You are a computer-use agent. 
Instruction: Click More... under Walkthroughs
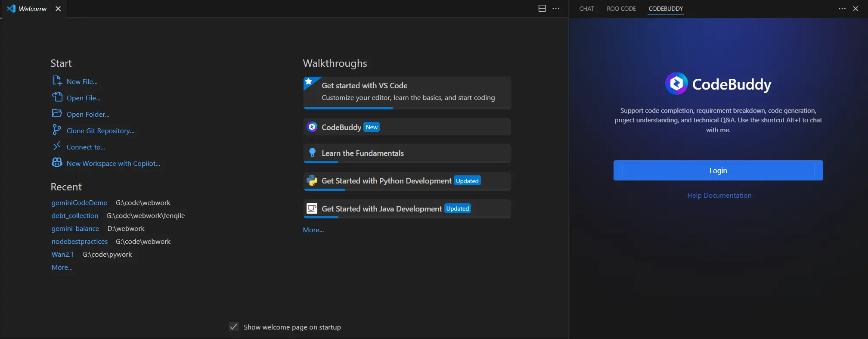(x=313, y=230)
